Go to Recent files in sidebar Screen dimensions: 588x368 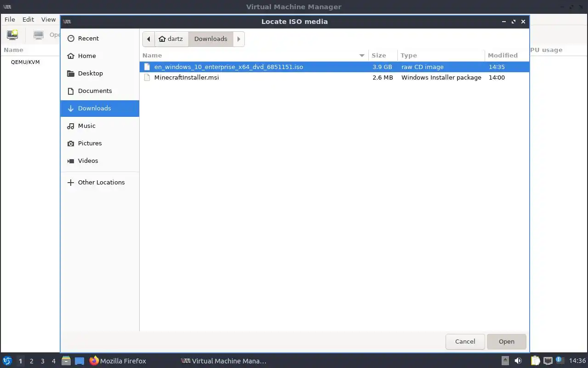pyautogui.click(x=100, y=38)
